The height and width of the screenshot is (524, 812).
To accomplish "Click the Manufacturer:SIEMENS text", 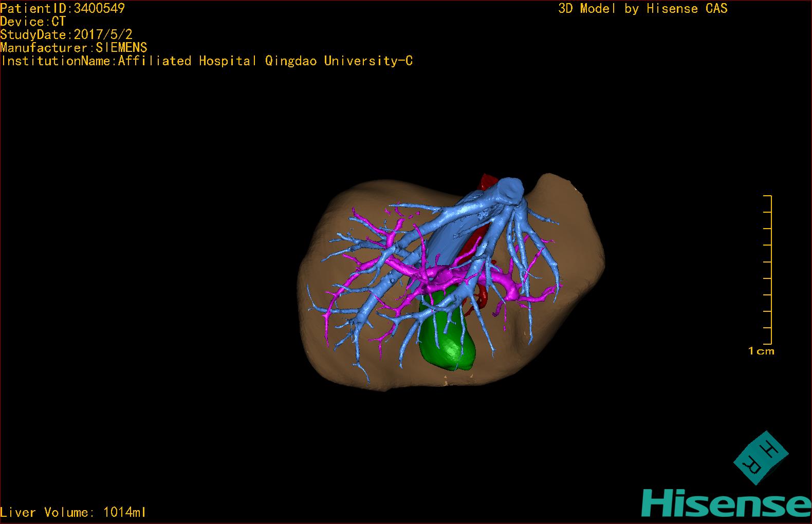I will pyautogui.click(x=73, y=48).
